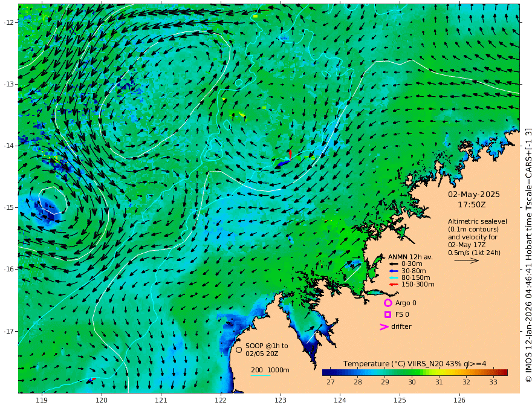Screen dimensions: 532x411
Task: Click the colorbar tick label 28
Action: coord(358,382)
